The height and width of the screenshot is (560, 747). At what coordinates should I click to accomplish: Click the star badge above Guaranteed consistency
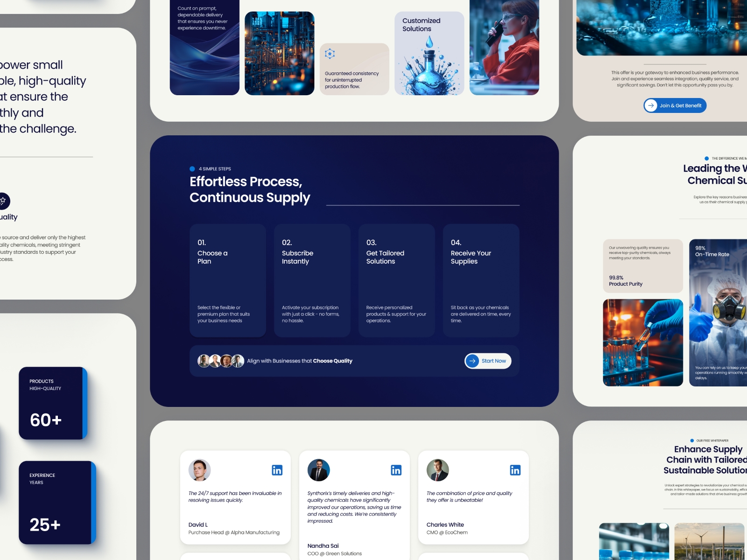pos(330,54)
